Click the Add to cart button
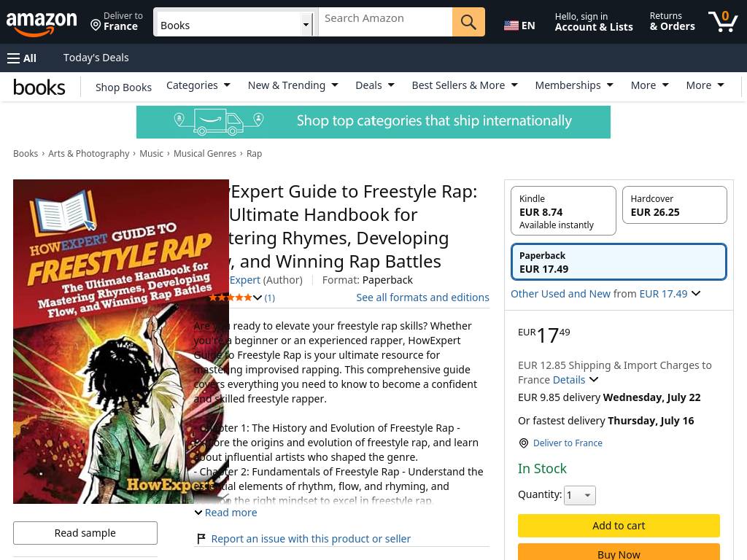The height and width of the screenshot is (560, 747). (x=619, y=526)
